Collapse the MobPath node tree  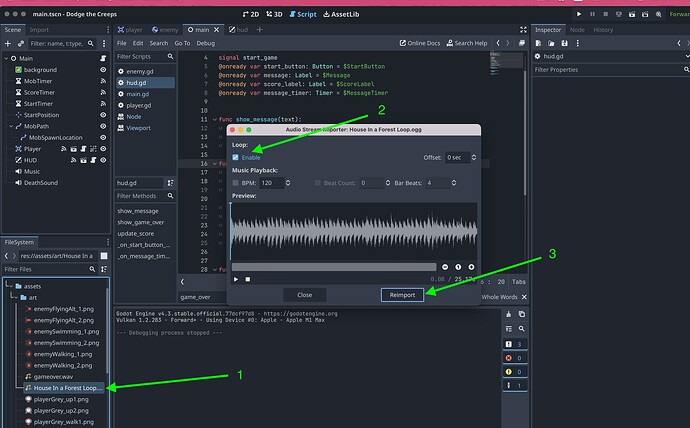pos(9,128)
